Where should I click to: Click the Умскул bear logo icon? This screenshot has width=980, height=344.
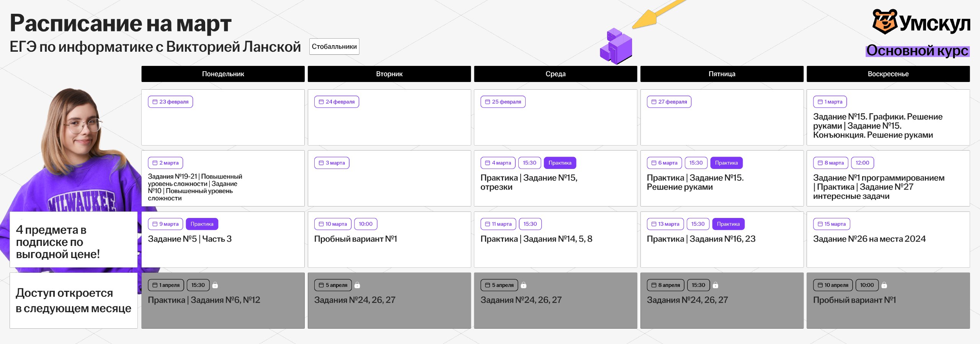884,22
